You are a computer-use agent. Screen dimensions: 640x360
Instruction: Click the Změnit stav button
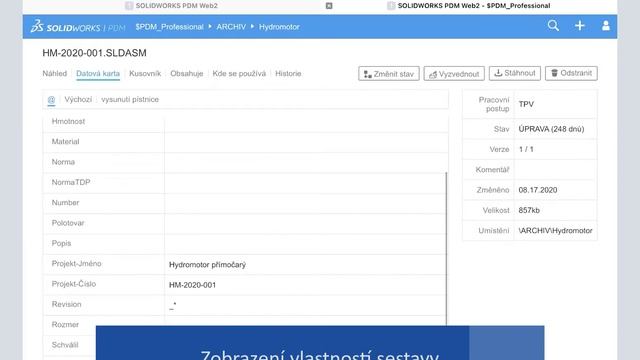coord(389,73)
